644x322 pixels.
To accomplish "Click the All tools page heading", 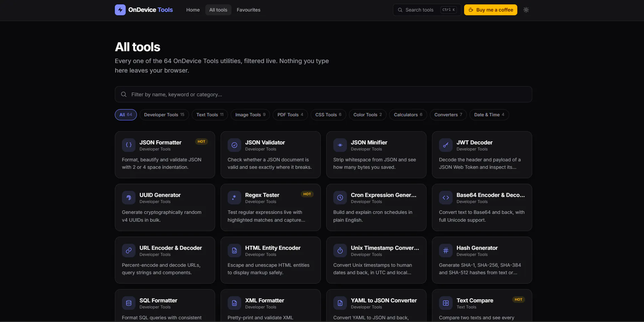I will click(x=138, y=47).
